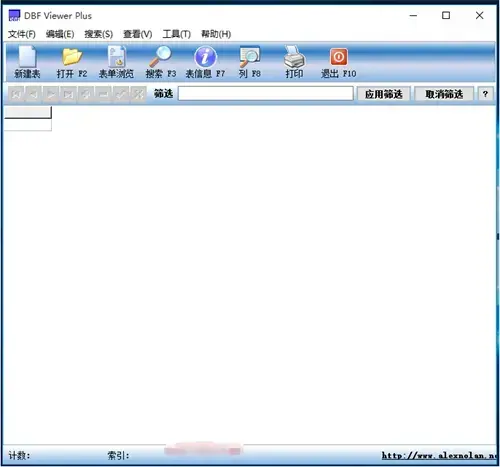Click the ? filter help button
The width and height of the screenshot is (500, 467).
tap(485, 94)
